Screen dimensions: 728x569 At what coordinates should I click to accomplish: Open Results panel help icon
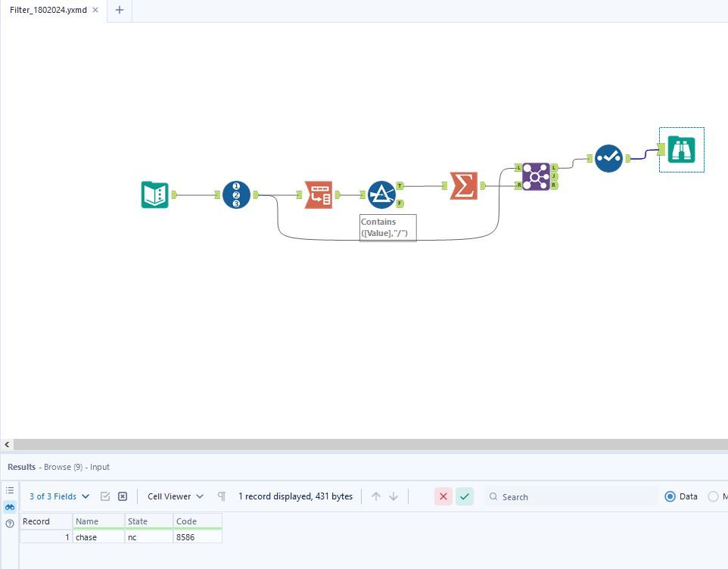click(x=10, y=524)
